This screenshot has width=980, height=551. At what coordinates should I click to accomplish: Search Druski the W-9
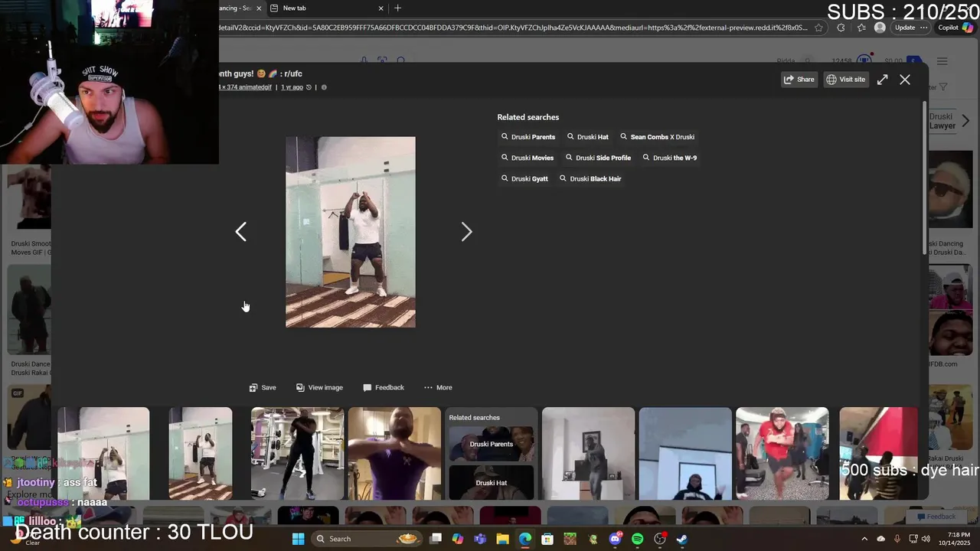point(670,158)
